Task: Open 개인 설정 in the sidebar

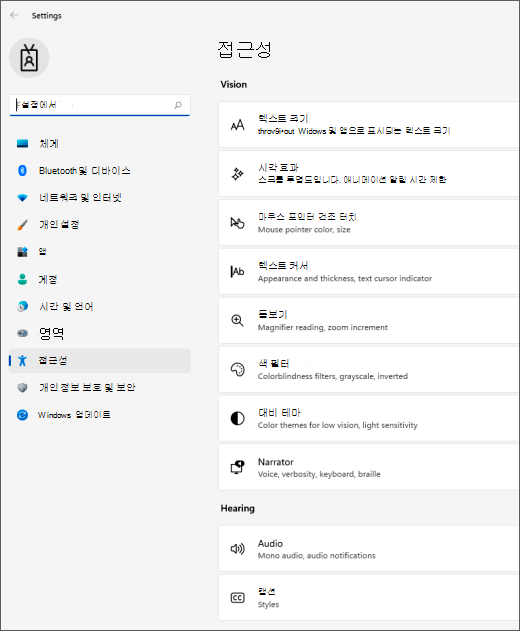Action: pyautogui.click(x=99, y=225)
